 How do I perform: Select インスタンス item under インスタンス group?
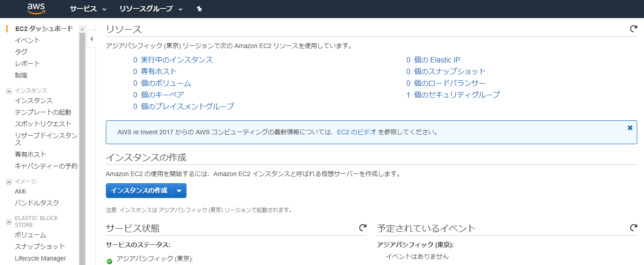coord(34,101)
